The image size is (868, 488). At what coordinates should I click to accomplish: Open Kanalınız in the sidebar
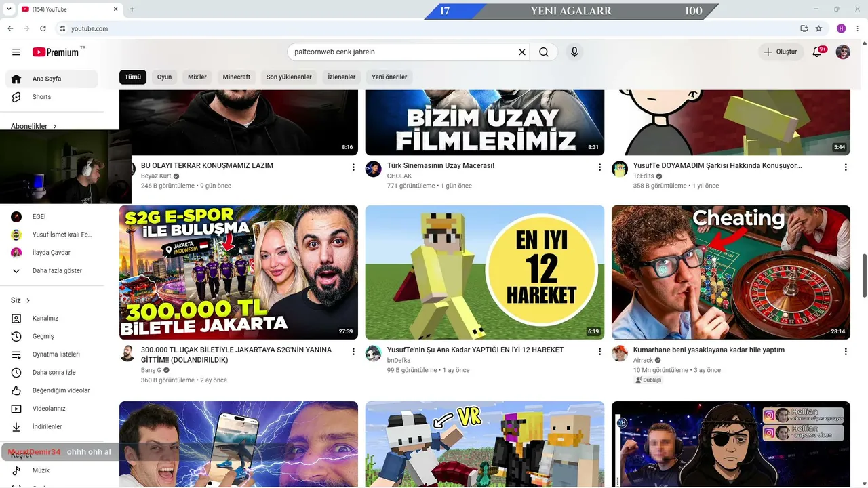pyautogui.click(x=52, y=318)
